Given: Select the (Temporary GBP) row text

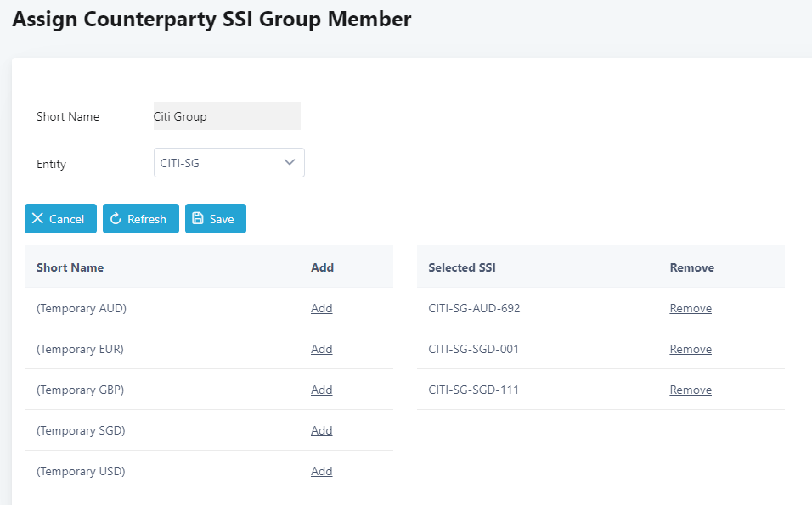Looking at the screenshot, I should 81,390.
